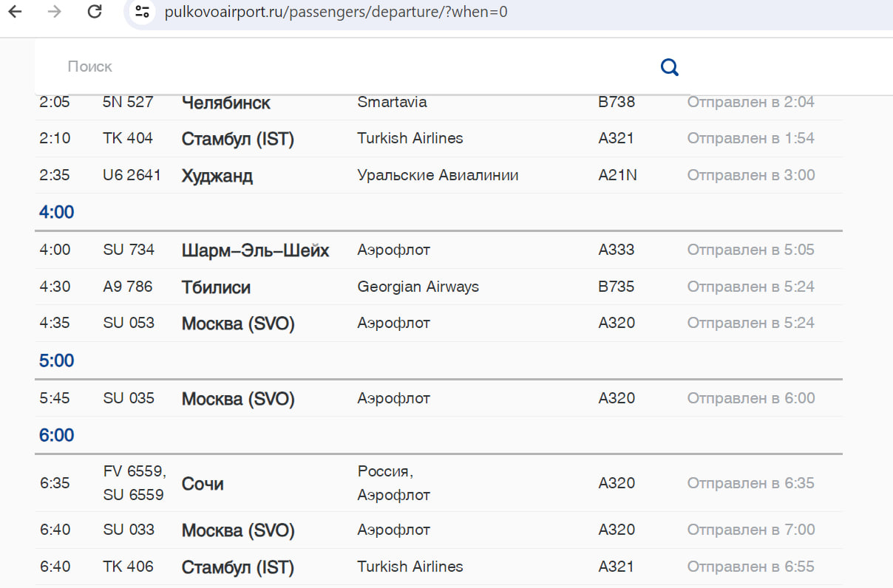Open Стамбул (IST) flight TK 406
Image resolution: width=893 pixels, height=588 pixels.
237,567
